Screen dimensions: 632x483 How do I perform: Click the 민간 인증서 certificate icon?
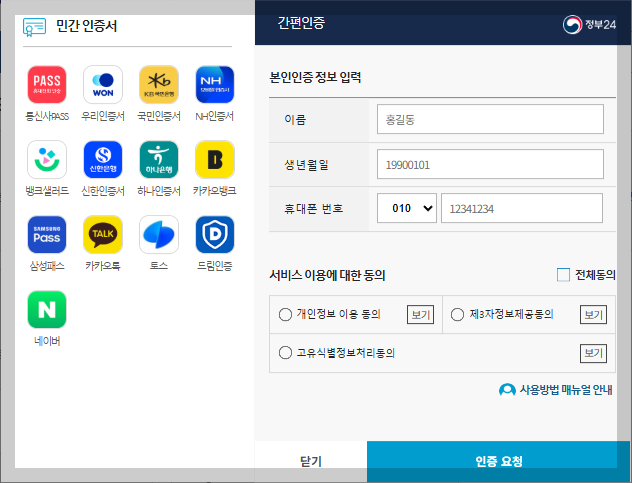click(x=34, y=27)
